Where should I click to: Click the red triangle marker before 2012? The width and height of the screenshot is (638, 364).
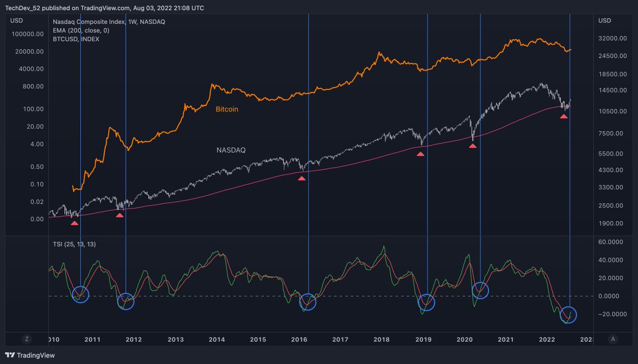[120, 215]
